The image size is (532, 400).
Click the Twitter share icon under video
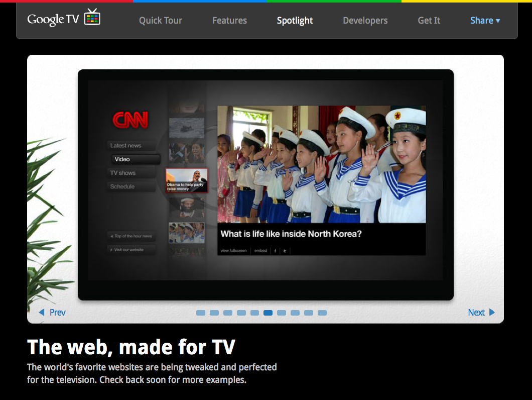pos(285,250)
